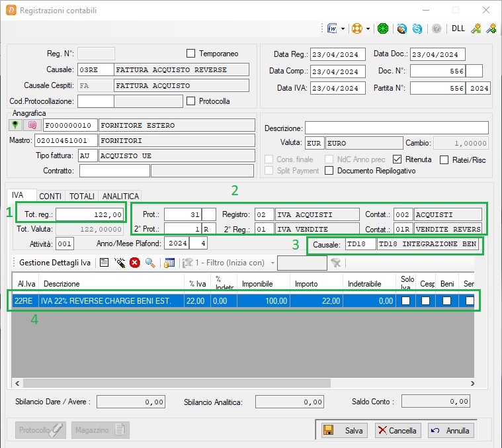Select the 22RE Al.Iva cell
This screenshot has width=502, height=448.
tap(25, 300)
